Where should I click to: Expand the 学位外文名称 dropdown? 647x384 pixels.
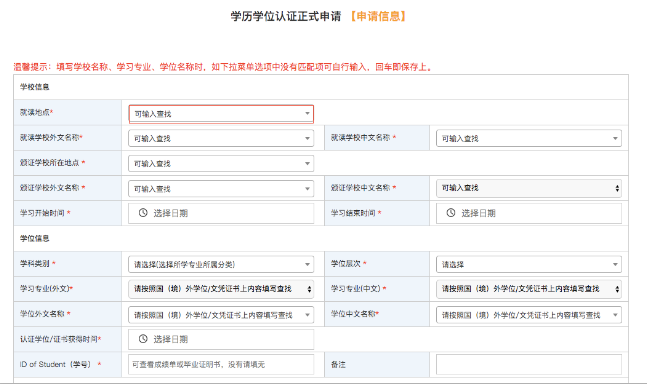221,315
